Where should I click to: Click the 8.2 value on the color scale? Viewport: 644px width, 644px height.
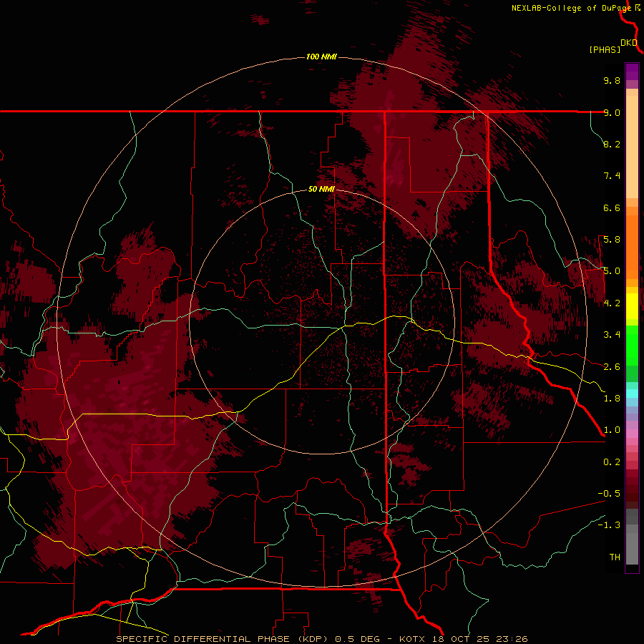pyautogui.click(x=612, y=144)
